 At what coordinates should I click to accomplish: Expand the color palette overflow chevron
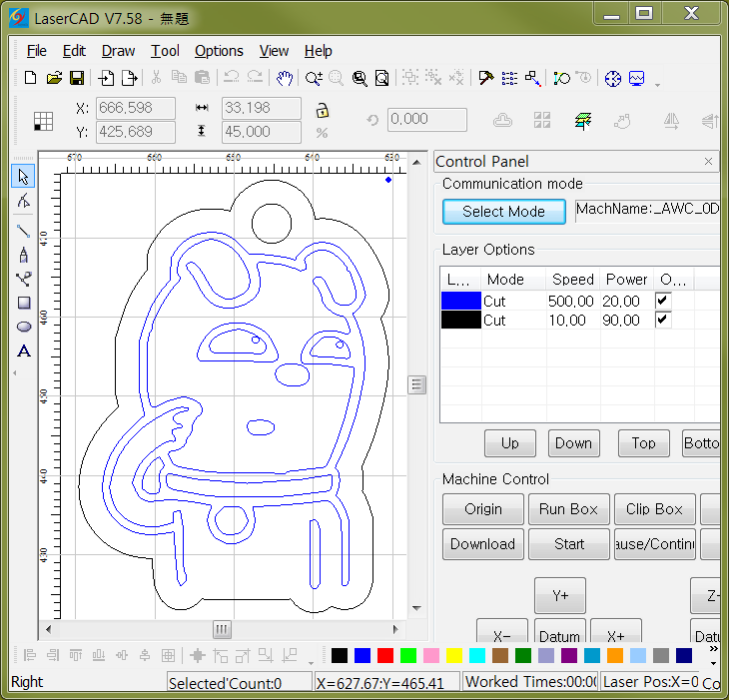pos(714,648)
